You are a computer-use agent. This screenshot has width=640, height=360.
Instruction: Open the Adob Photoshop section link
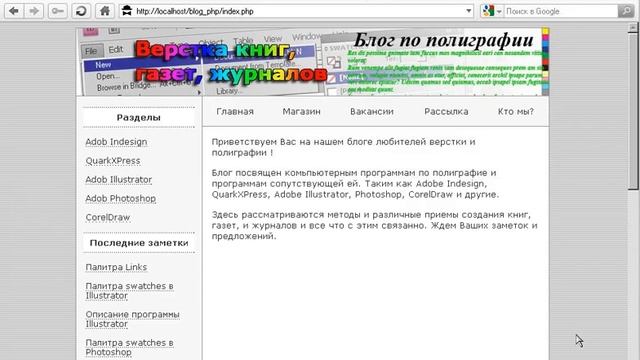point(121,198)
